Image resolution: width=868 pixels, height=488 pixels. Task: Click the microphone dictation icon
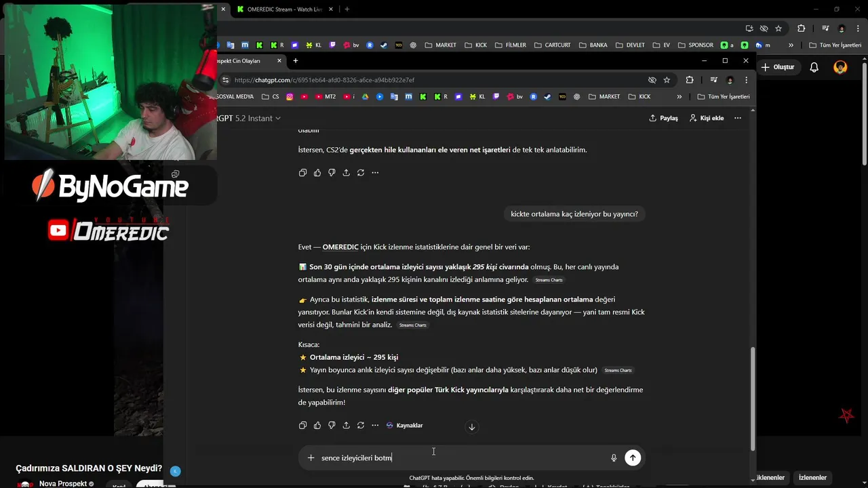614,458
